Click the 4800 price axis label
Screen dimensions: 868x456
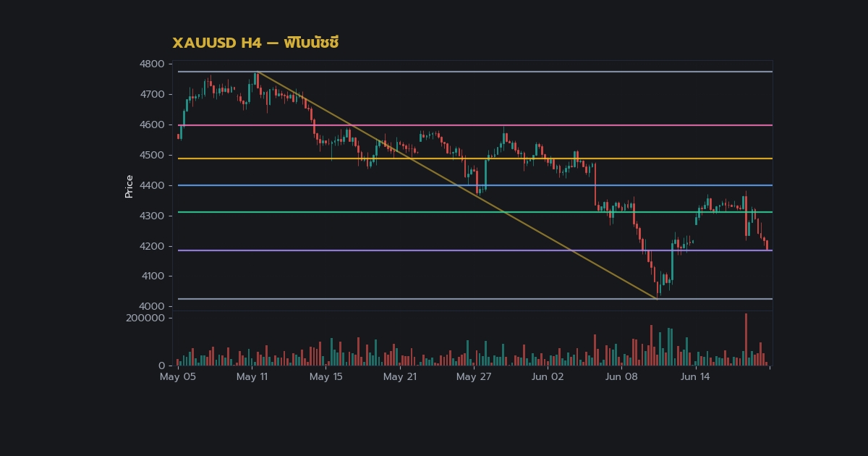pyautogui.click(x=152, y=64)
